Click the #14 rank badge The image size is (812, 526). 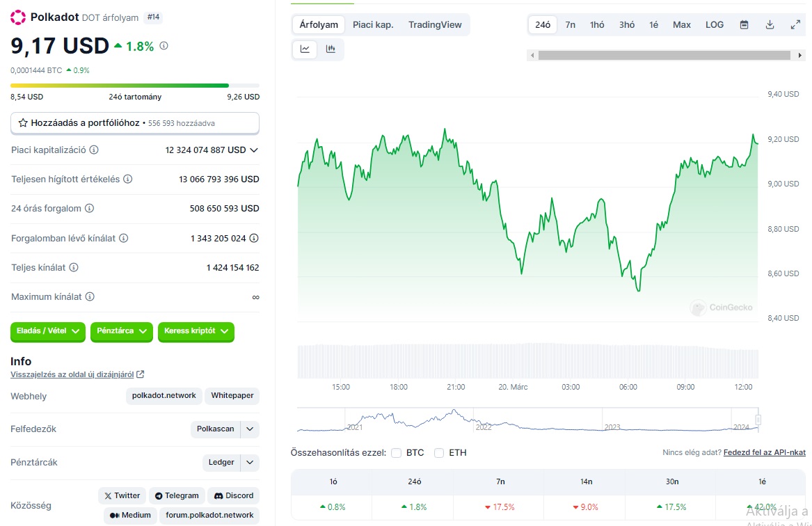pyautogui.click(x=153, y=17)
